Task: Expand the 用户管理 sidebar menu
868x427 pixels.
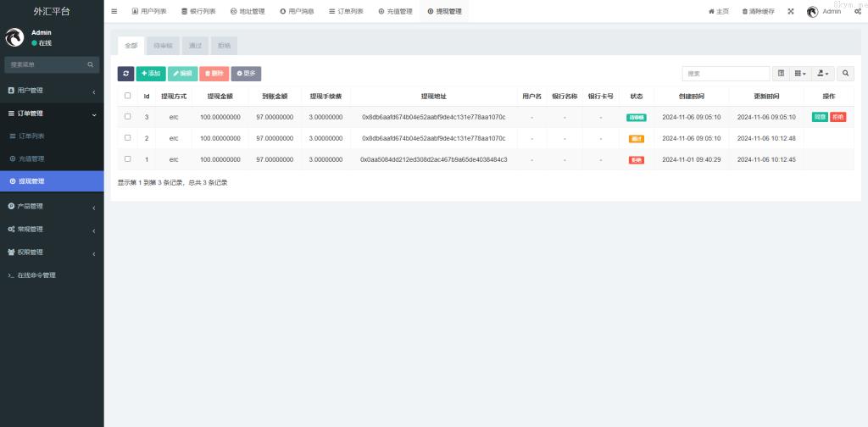Action: pyautogui.click(x=51, y=90)
